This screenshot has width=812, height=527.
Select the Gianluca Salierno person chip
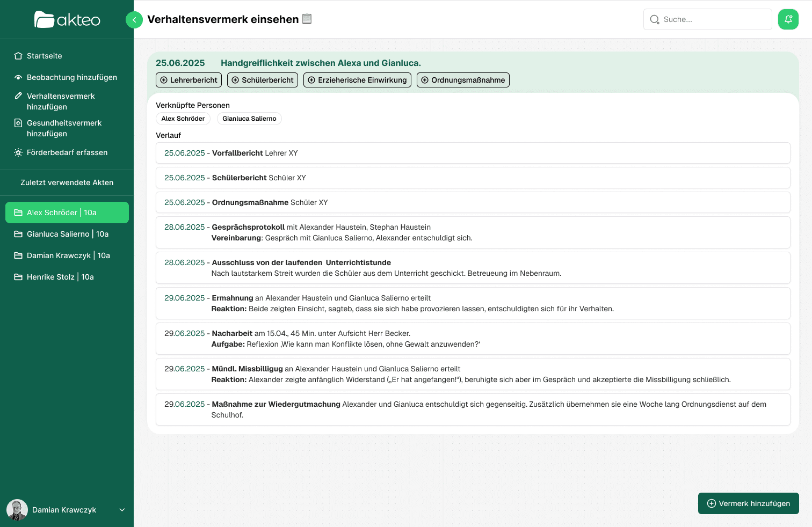tap(249, 119)
